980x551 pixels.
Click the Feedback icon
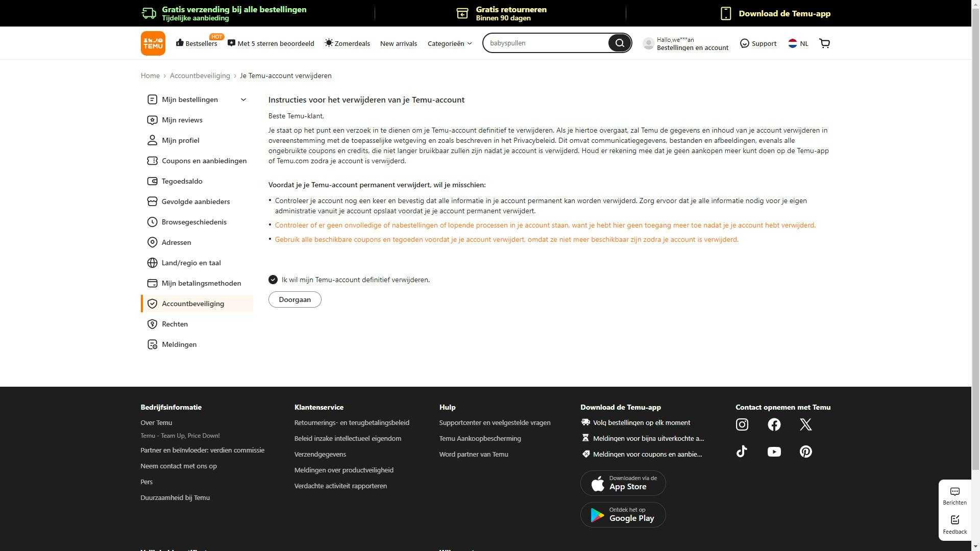[x=954, y=520]
